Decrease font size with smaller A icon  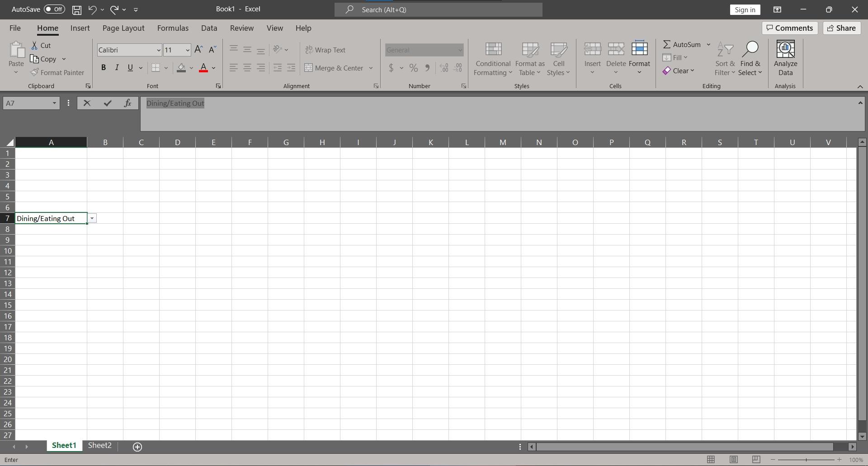click(212, 50)
